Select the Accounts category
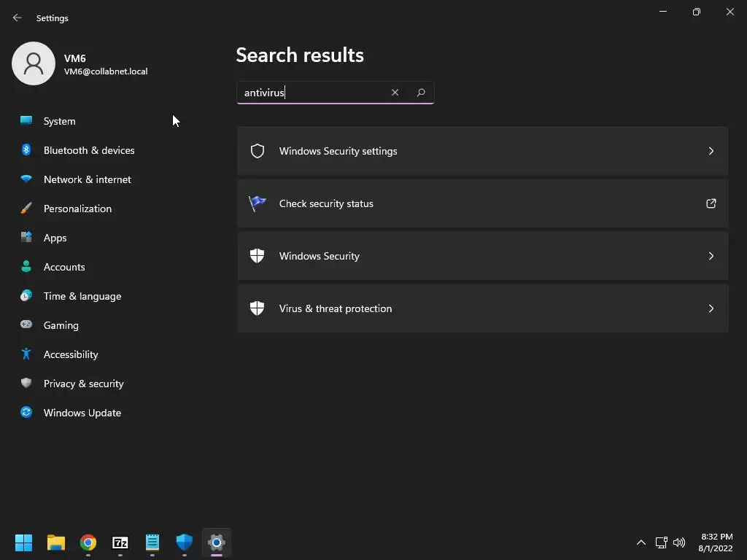Screen dimensions: 747x560 click(x=64, y=267)
